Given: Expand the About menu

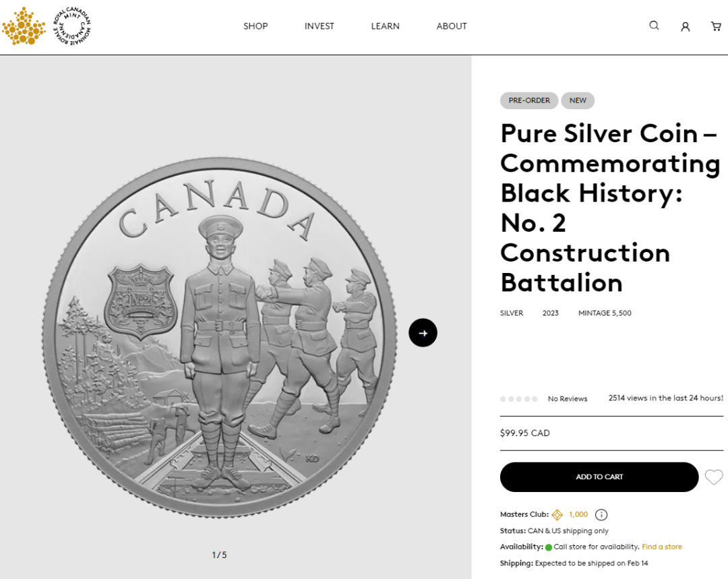Looking at the screenshot, I should [x=451, y=26].
